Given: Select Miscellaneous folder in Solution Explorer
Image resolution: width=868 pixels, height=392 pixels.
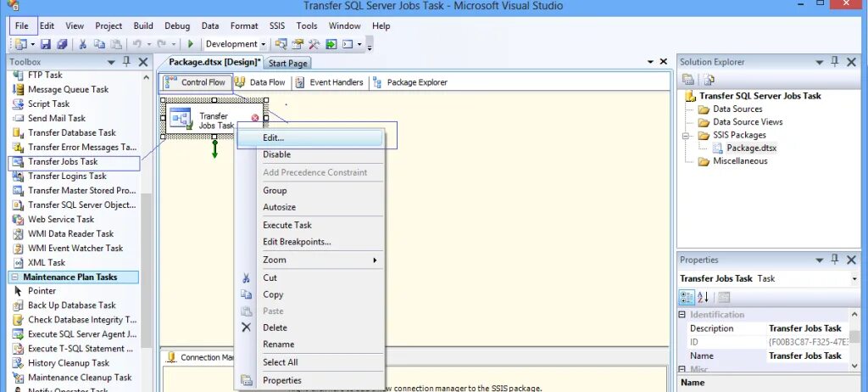Looking at the screenshot, I should [x=740, y=161].
